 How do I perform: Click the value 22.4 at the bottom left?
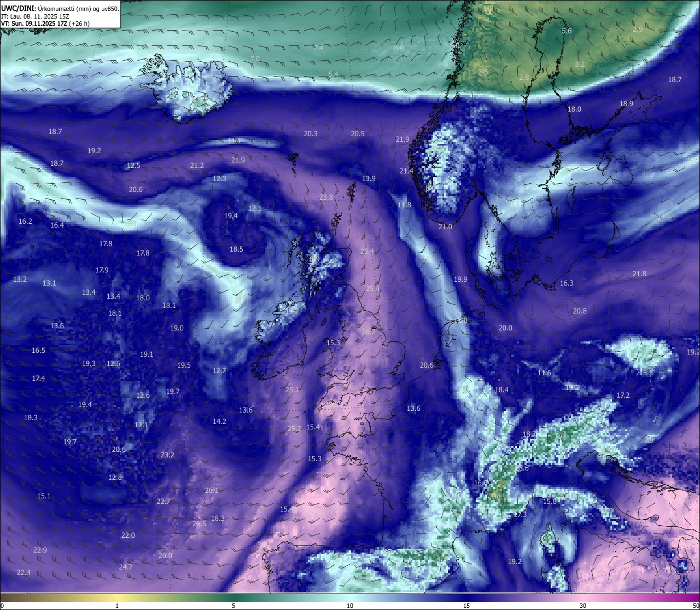point(24,572)
